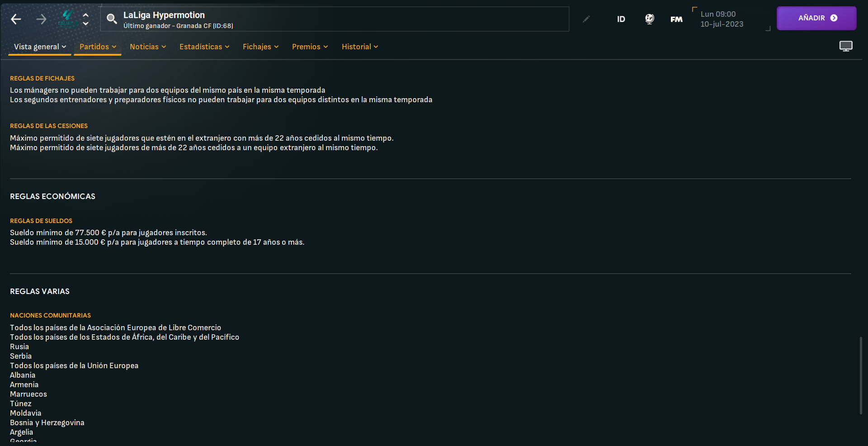Expand the Historial dropdown menu

pyautogui.click(x=360, y=47)
